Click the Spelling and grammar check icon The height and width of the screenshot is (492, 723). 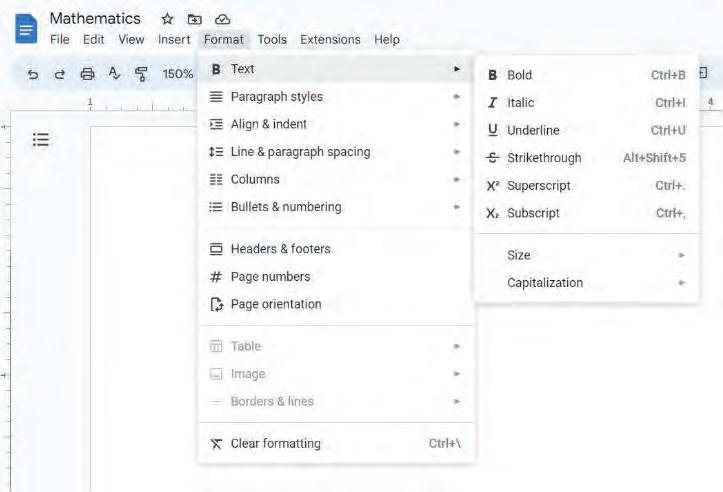[x=114, y=74]
